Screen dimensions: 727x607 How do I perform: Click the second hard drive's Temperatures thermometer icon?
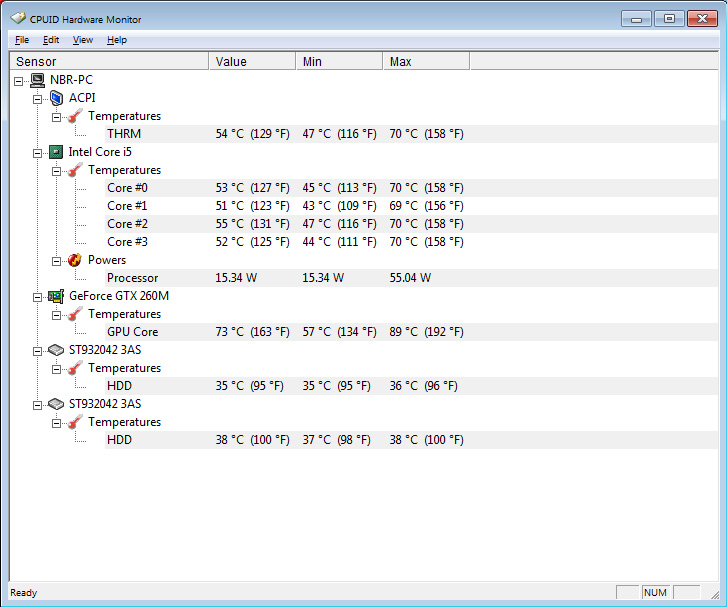[75, 422]
